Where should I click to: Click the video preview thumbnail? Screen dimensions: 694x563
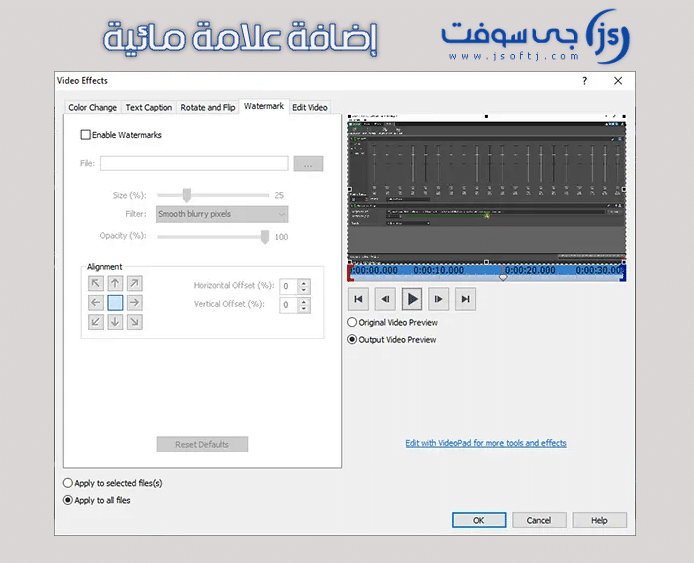pos(486,189)
